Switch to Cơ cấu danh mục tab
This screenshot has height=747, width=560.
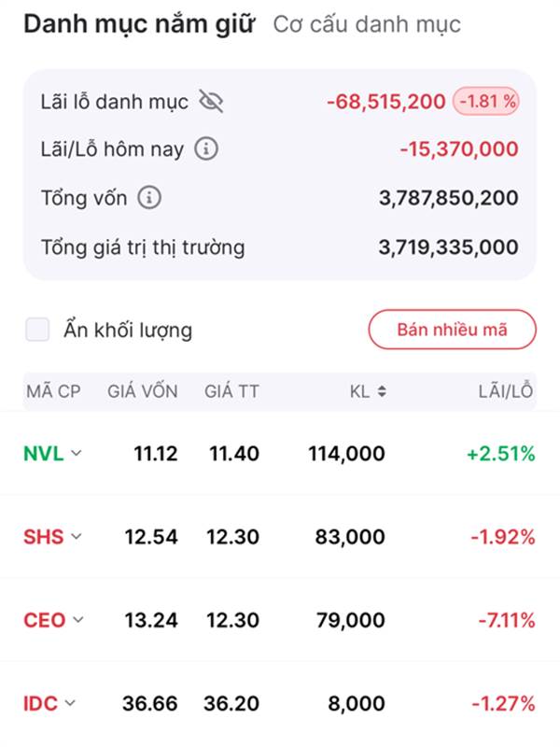[367, 24]
